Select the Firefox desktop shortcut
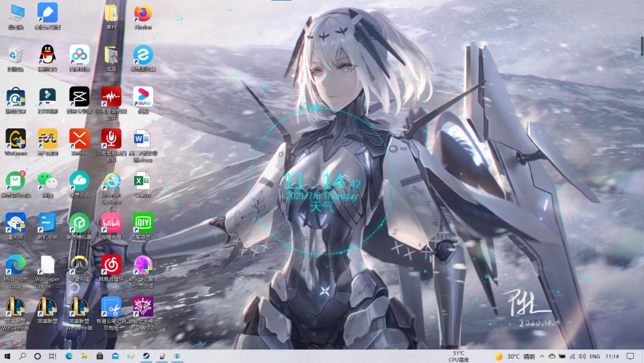The height and width of the screenshot is (363, 644). point(143,17)
